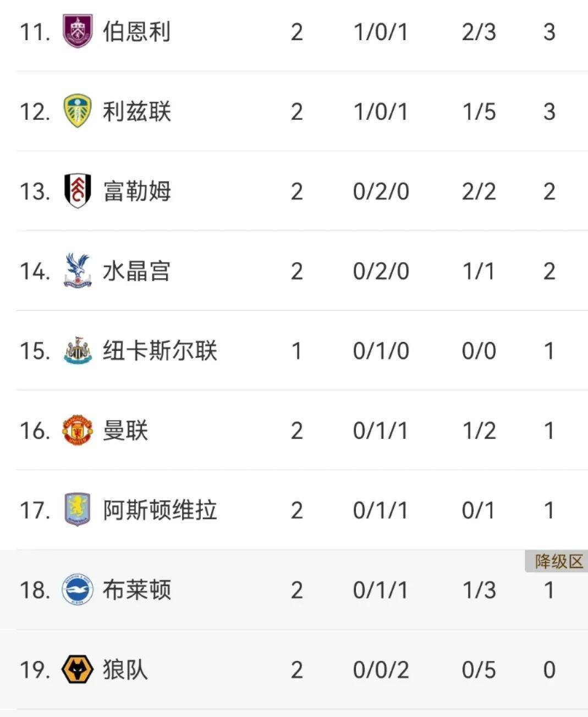The image size is (588, 717).
Task: Tap the Brighton seagull crest
Action: [x=78, y=589]
